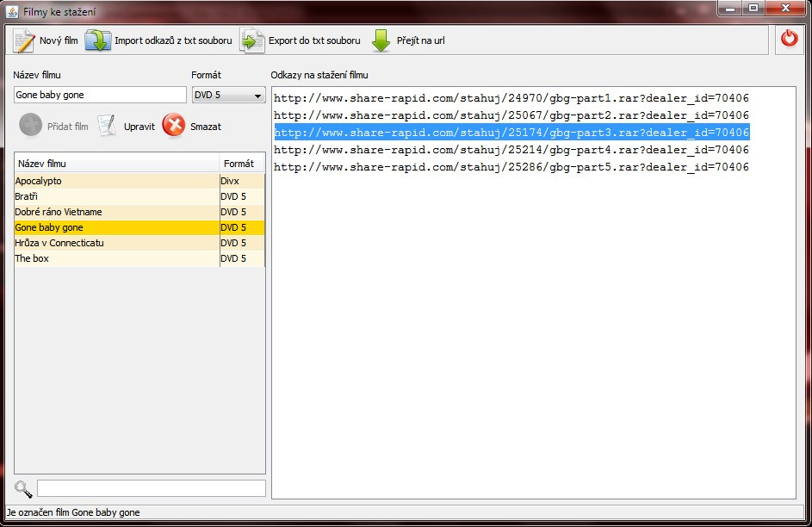This screenshot has height=527, width=812.
Task: Click the DVD 5 cell in The box row
Action: [x=242, y=258]
